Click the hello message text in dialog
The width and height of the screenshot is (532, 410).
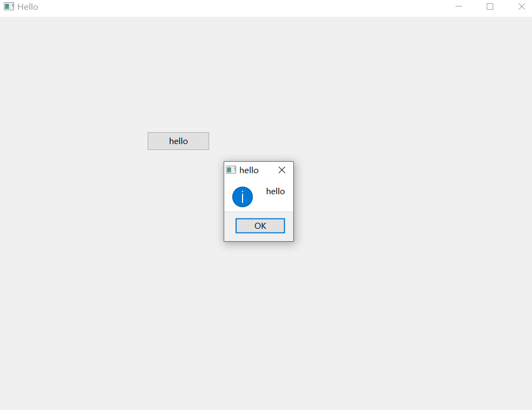coord(275,191)
